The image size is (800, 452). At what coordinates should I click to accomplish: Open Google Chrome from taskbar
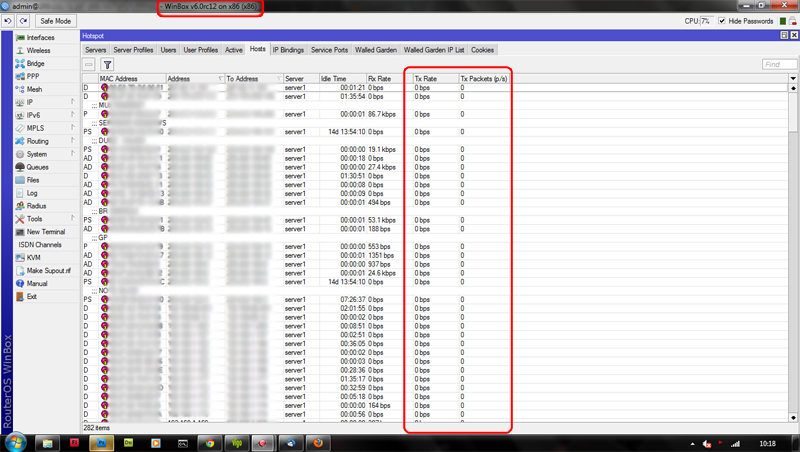click(x=210, y=443)
